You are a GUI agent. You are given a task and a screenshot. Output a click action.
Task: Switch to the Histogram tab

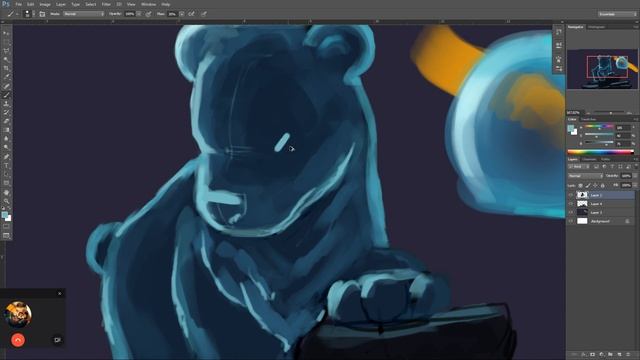pos(596,27)
